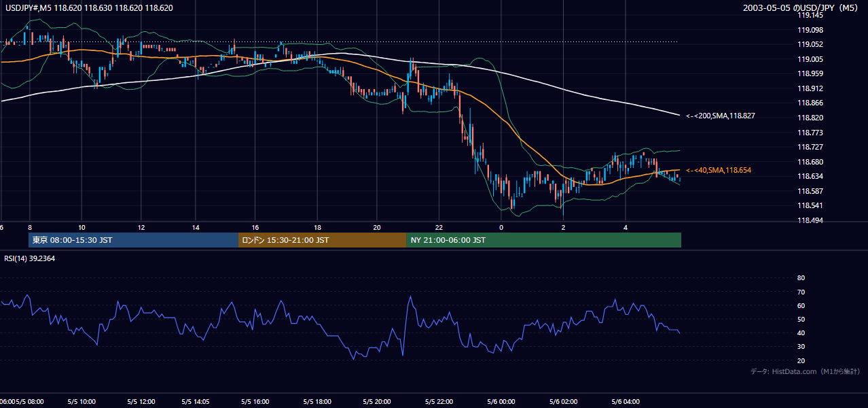The height and width of the screenshot is (408, 868).
Task: Click price level 119.005 on the axis
Action: [810, 59]
